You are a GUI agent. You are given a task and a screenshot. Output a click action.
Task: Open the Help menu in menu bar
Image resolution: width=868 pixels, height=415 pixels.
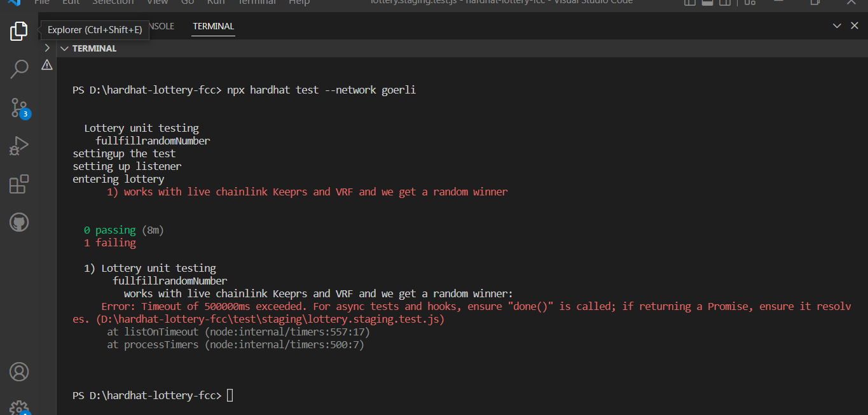point(300,3)
